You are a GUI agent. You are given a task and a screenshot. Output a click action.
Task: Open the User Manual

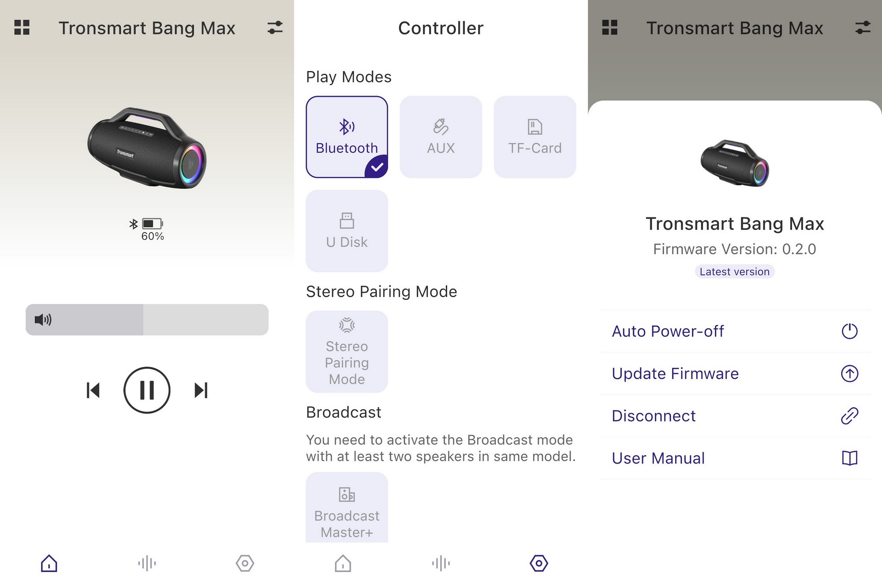point(658,458)
